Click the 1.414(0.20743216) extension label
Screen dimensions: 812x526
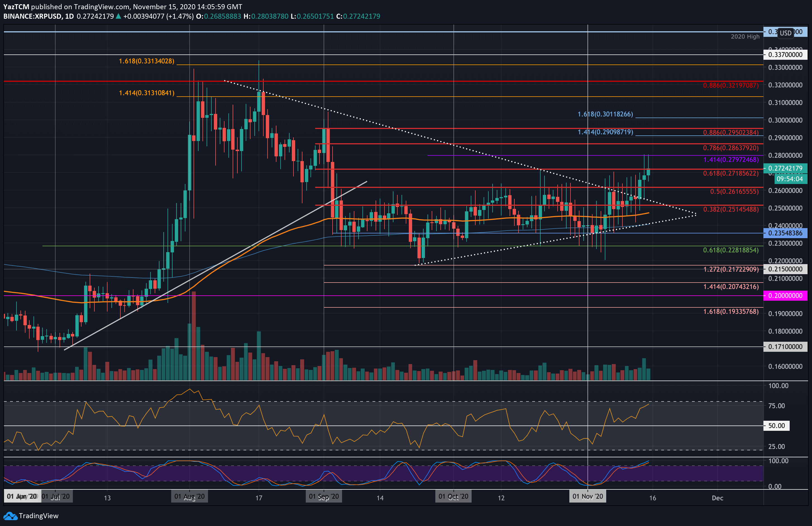731,286
